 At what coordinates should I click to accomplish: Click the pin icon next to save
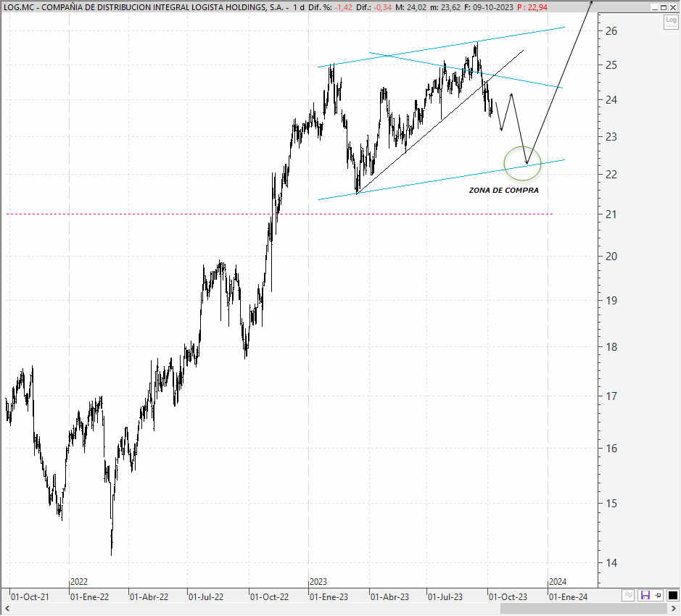point(659,595)
